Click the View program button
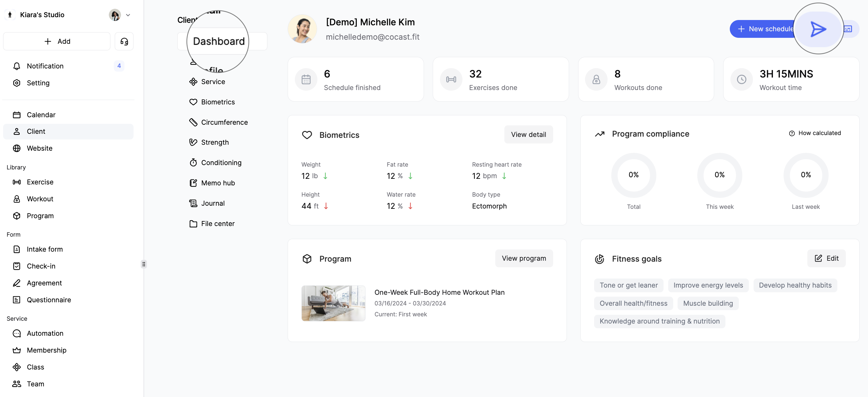The width and height of the screenshot is (868, 397). [524, 258]
